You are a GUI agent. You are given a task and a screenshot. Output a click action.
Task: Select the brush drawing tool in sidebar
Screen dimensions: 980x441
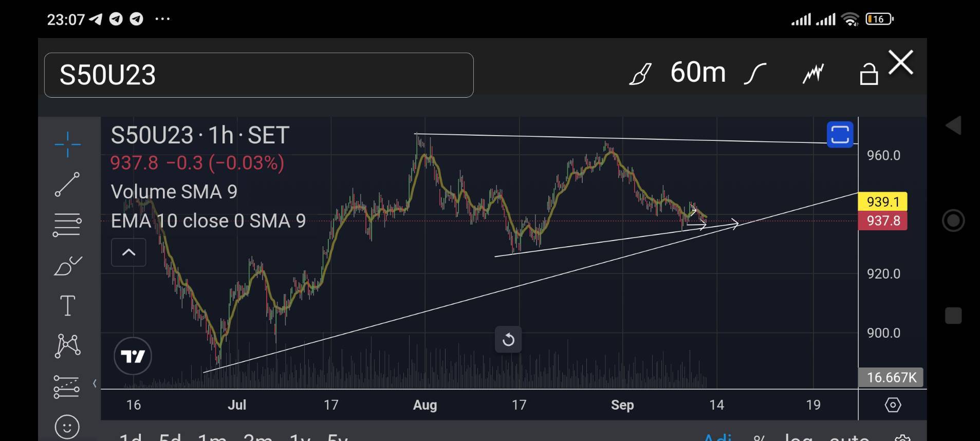click(x=67, y=266)
